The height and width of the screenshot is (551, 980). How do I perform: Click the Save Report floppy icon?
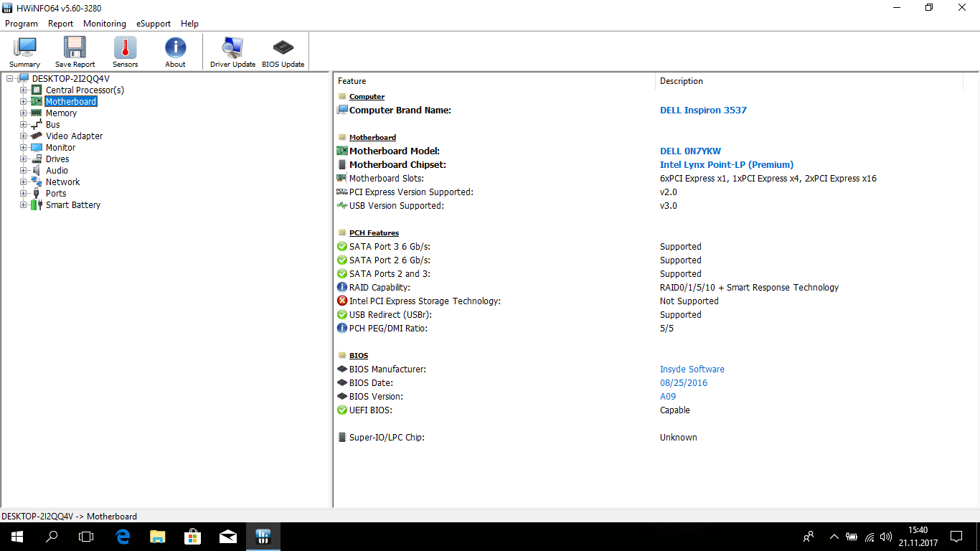pos(75,47)
